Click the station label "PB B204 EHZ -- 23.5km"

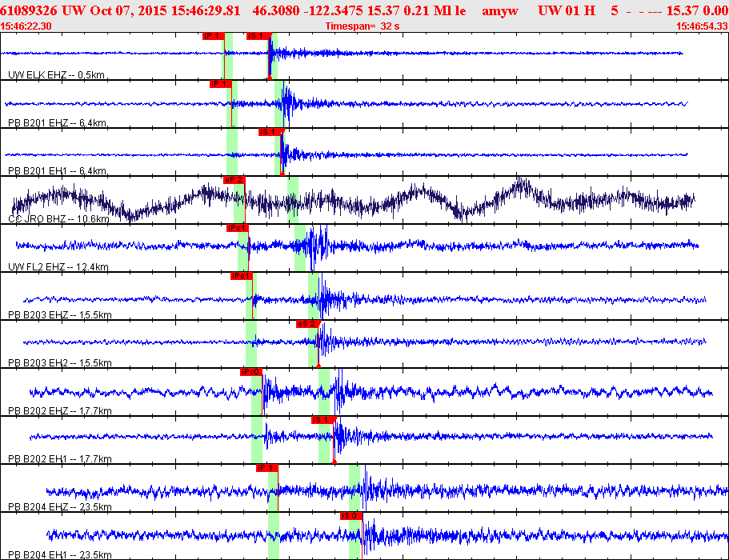click(x=59, y=507)
